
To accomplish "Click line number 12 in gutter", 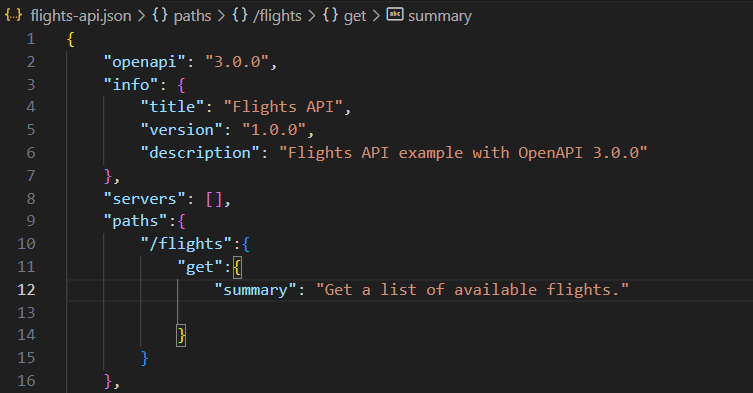I will point(26,290).
